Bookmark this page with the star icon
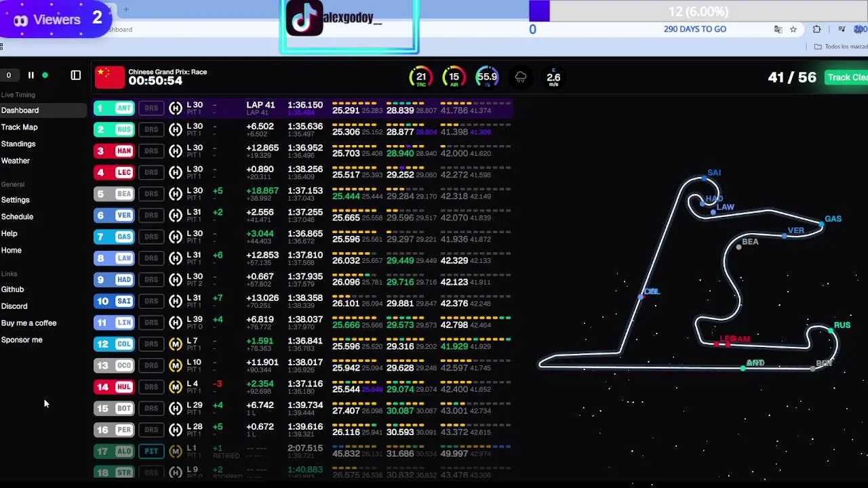Image resolution: width=868 pixels, height=488 pixels. [793, 29]
